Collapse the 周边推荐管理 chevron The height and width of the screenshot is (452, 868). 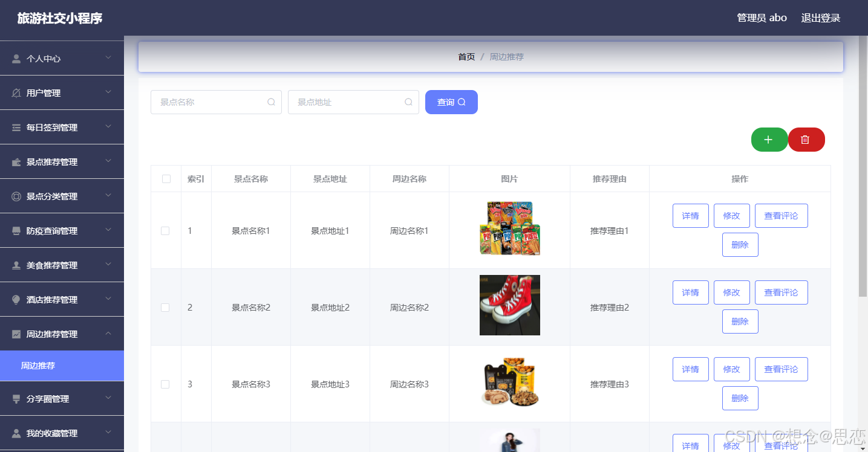tap(108, 334)
